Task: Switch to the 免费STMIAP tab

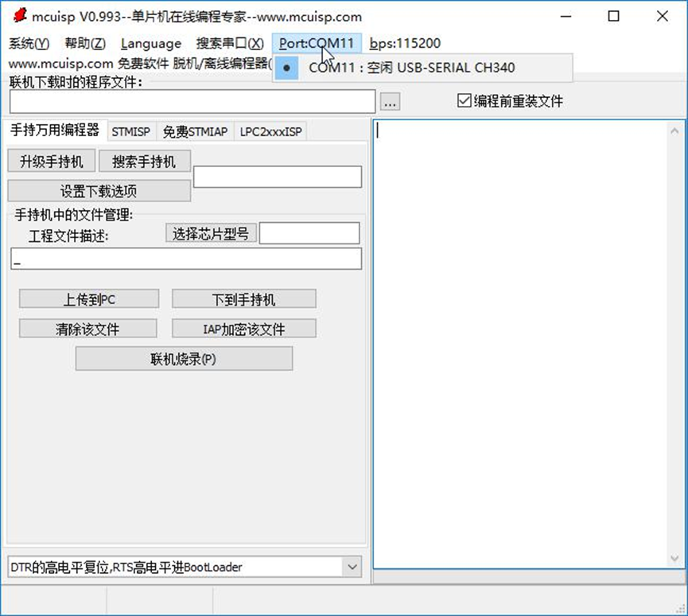Action: (195, 132)
